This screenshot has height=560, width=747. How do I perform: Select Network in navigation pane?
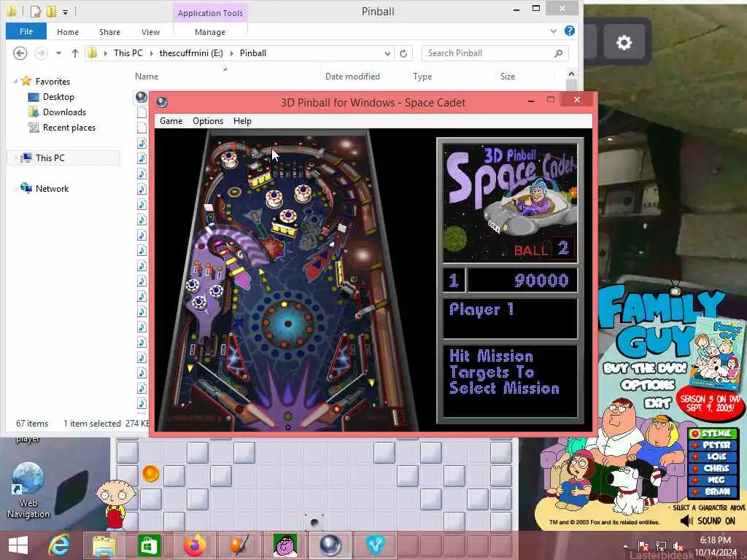tap(52, 189)
